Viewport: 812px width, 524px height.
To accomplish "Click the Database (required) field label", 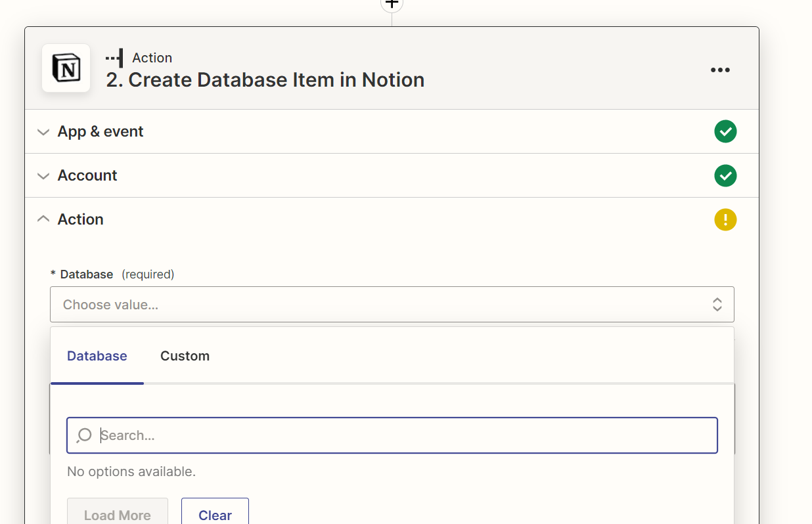I will click(x=112, y=274).
